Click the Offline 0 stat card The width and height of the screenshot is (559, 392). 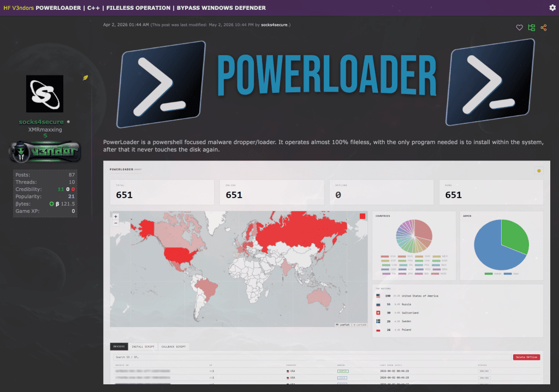(x=382, y=192)
